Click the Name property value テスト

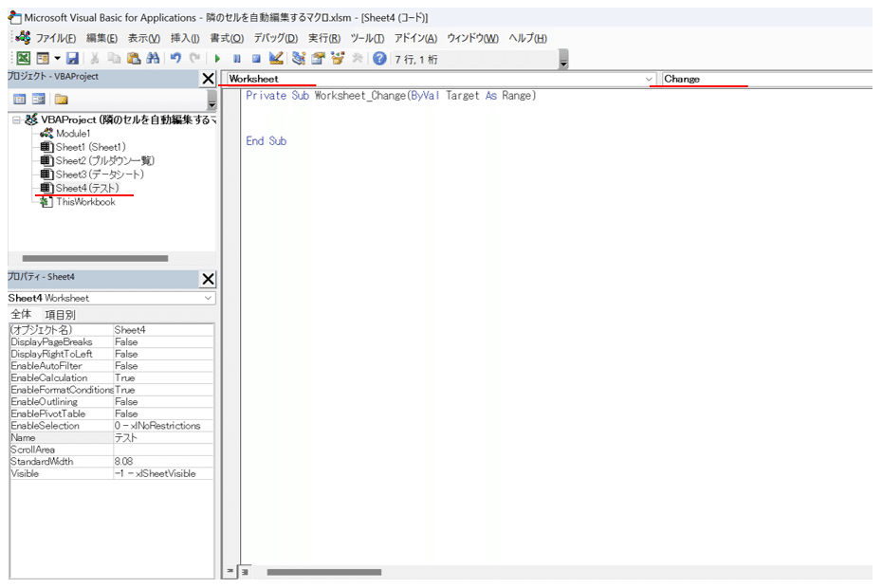point(163,438)
